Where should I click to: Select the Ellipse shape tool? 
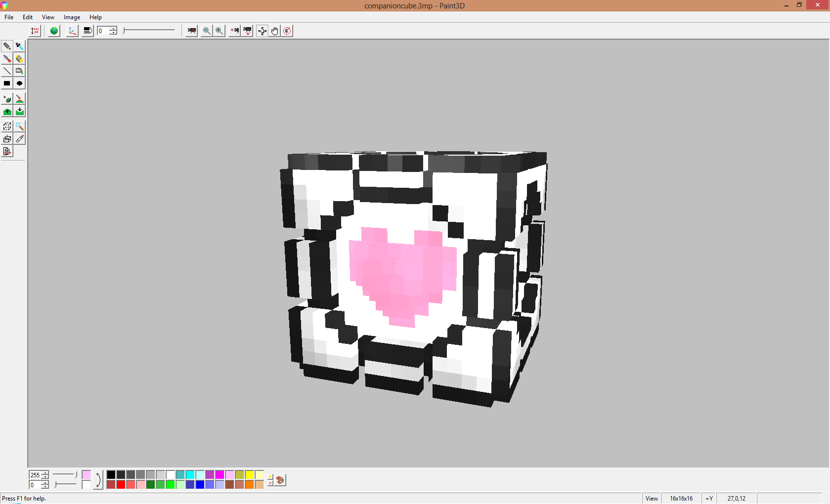tap(19, 83)
